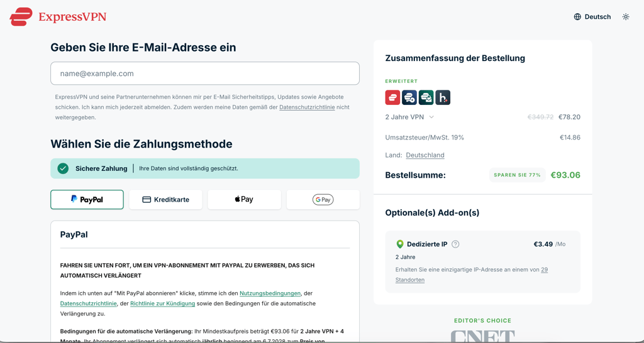Focus the email address input field

pyautogui.click(x=205, y=73)
